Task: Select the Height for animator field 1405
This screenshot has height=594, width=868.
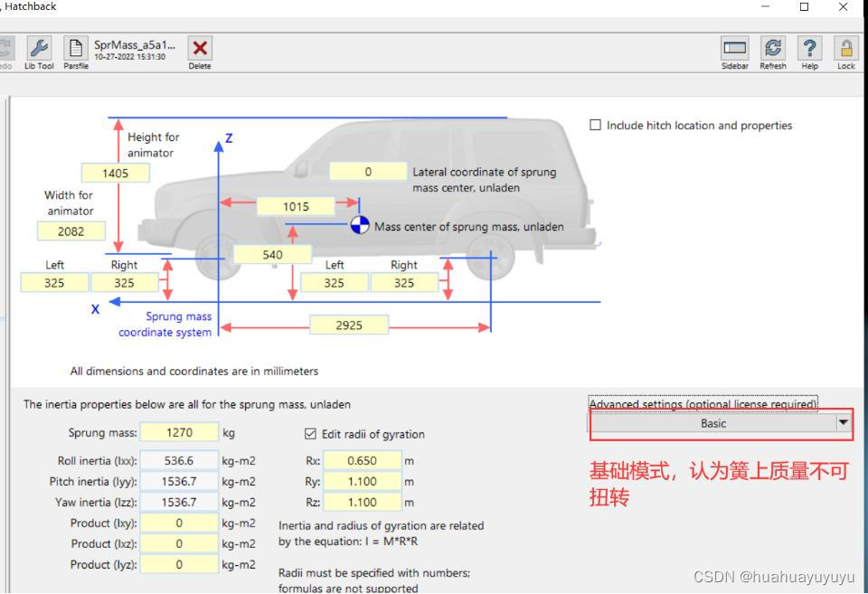Action: pyautogui.click(x=115, y=172)
